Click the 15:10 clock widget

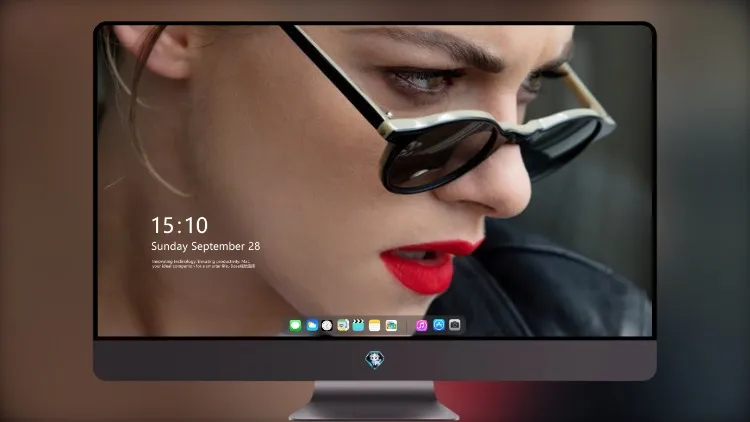[179, 225]
